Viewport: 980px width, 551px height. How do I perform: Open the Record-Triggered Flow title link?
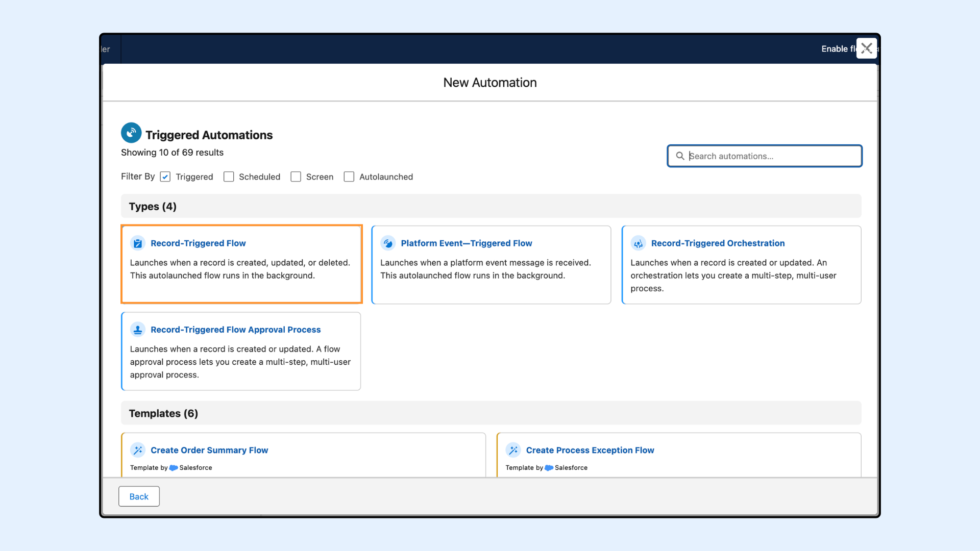(x=198, y=243)
